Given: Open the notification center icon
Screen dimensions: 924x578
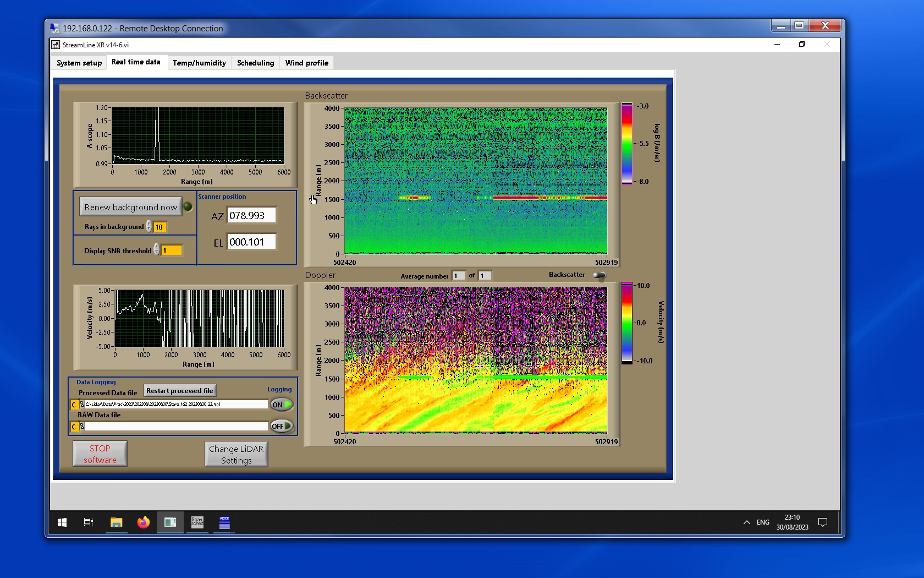Looking at the screenshot, I should tap(823, 522).
